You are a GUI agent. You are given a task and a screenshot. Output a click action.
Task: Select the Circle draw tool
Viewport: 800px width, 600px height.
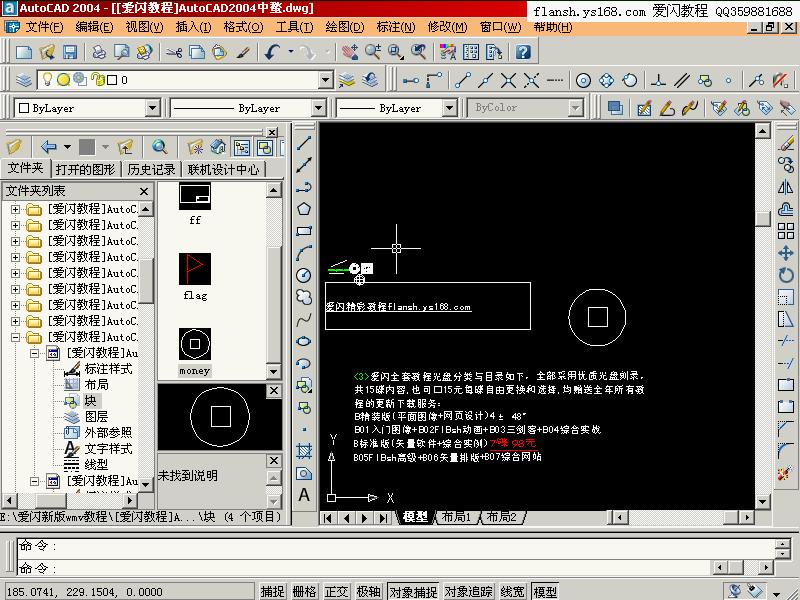304,275
